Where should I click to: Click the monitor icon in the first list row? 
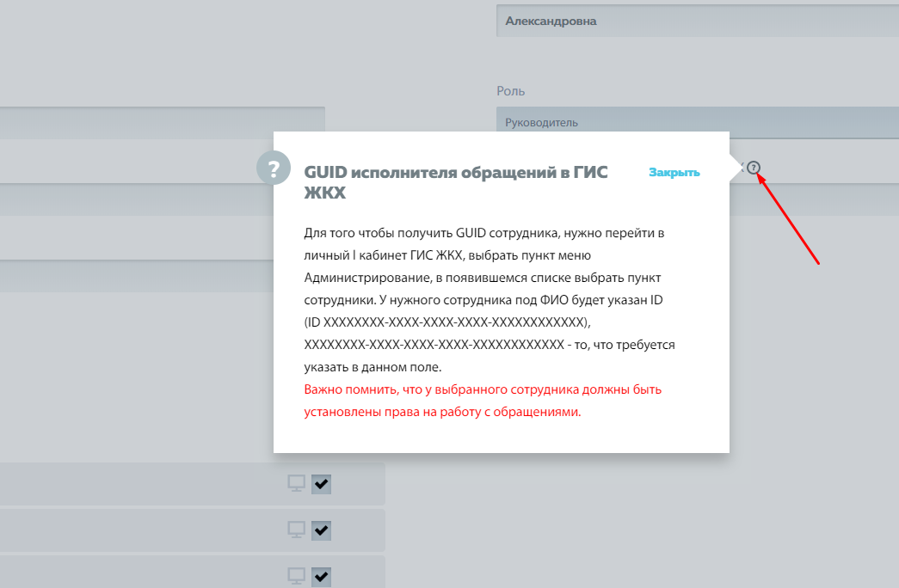pos(297,484)
